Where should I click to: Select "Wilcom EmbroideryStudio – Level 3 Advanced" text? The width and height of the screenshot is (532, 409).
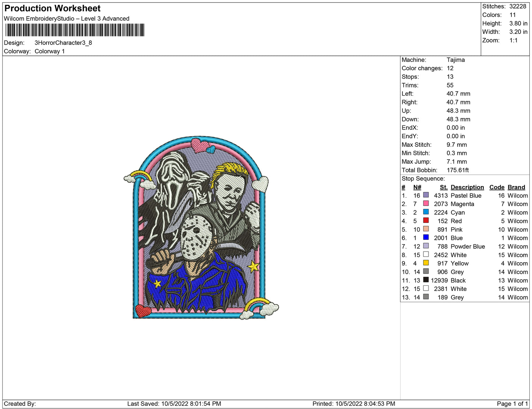pos(67,18)
